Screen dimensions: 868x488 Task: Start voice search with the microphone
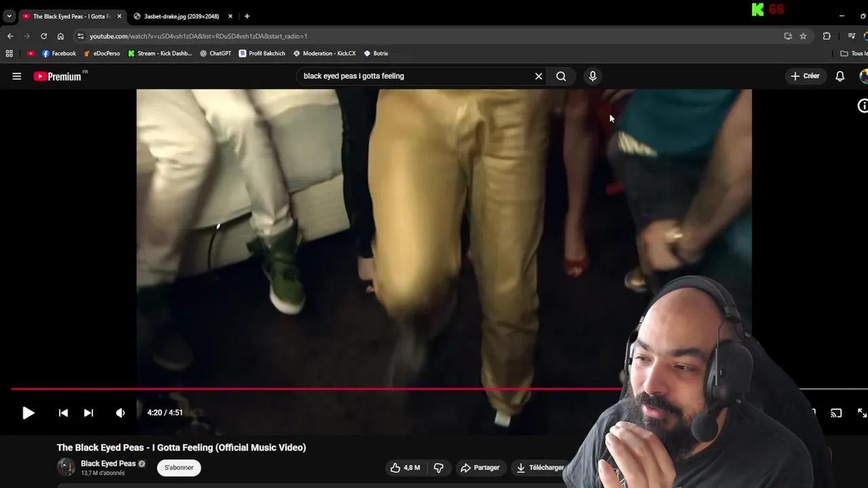[x=593, y=76]
